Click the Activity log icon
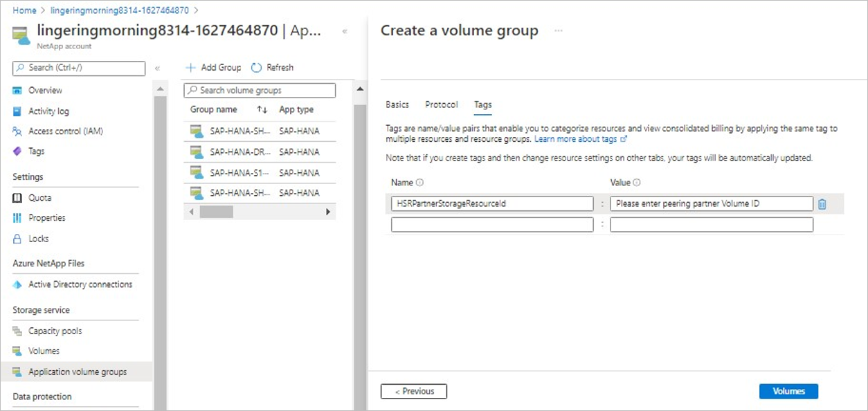The height and width of the screenshot is (411, 868). coord(18,111)
